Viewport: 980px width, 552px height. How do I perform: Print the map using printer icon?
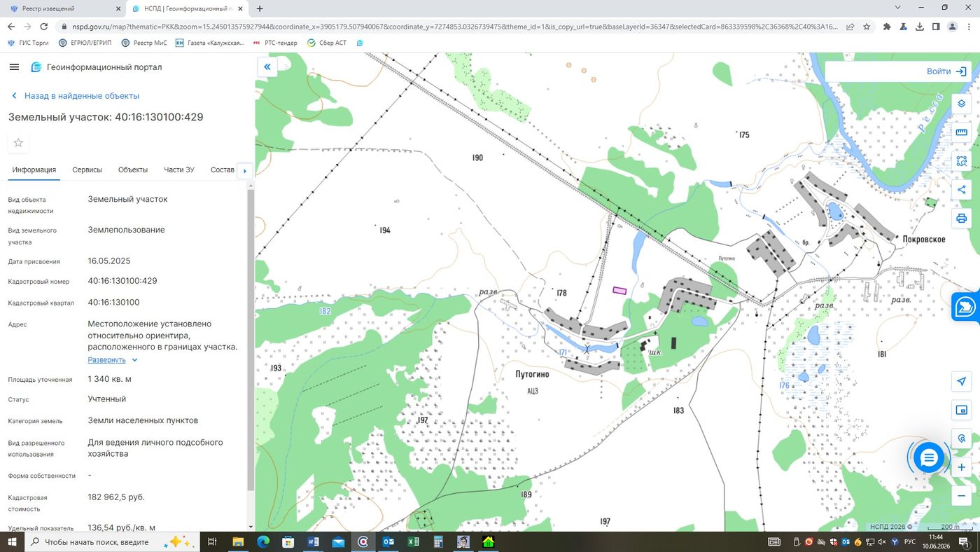click(x=961, y=219)
